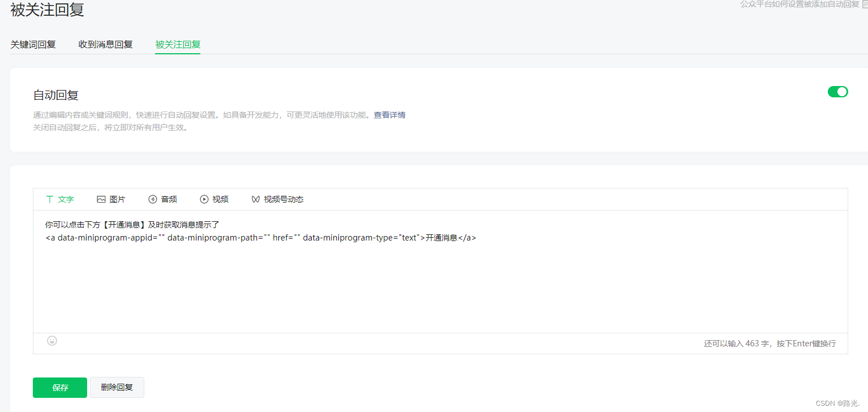The width and height of the screenshot is (868, 412).
Task: Choose the 视频号动态 reply type
Action: click(x=277, y=199)
